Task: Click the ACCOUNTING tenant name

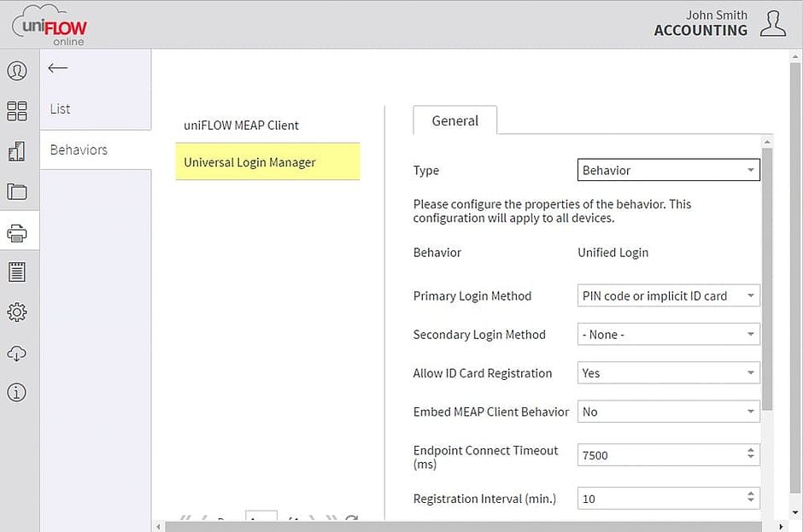Action: click(x=700, y=31)
